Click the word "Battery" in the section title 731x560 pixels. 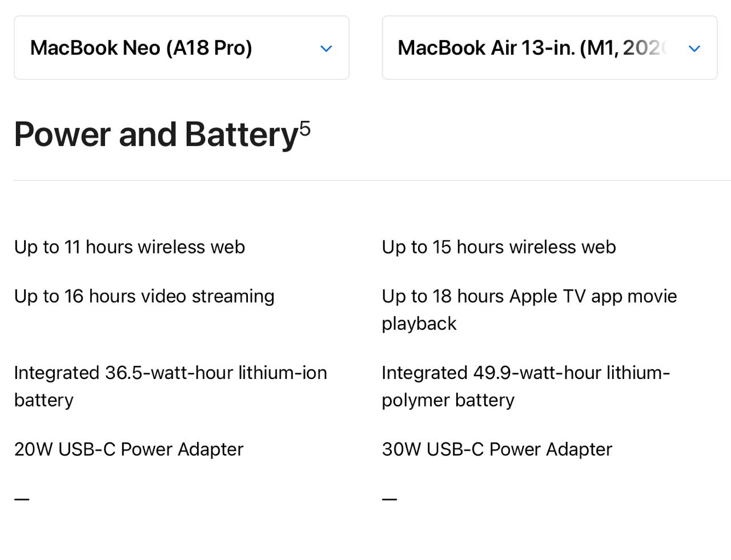click(x=241, y=135)
